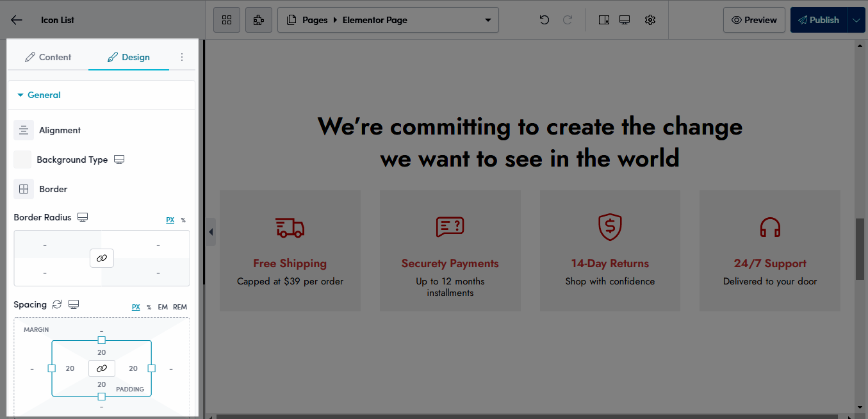Open the Publish options dropdown arrow
Screen dimensions: 868x419
coord(856,20)
